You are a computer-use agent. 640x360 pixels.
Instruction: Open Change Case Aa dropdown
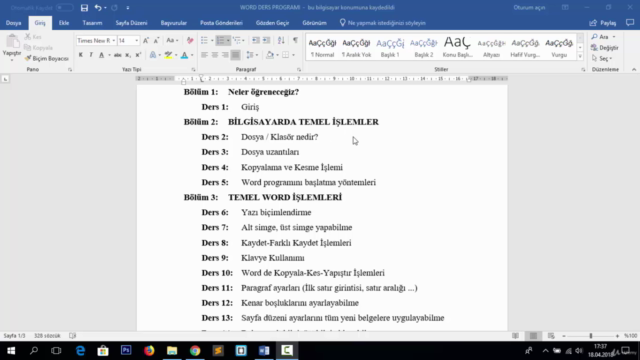[x=172, y=40]
